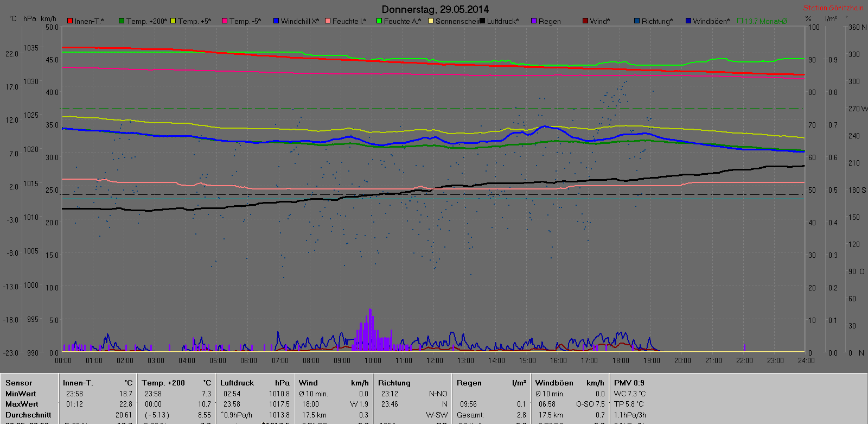Select the Windchill X* legend label
The width and height of the screenshot is (868, 424).
tap(300, 21)
